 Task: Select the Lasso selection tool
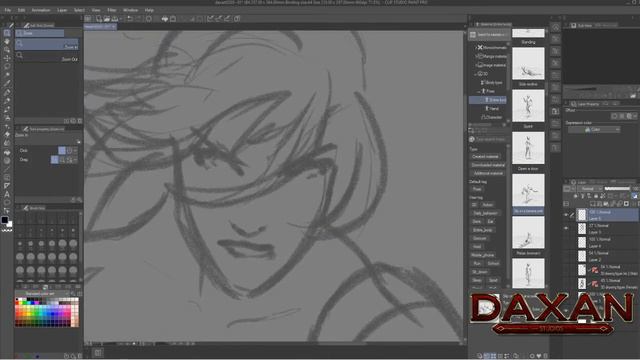click(7, 67)
